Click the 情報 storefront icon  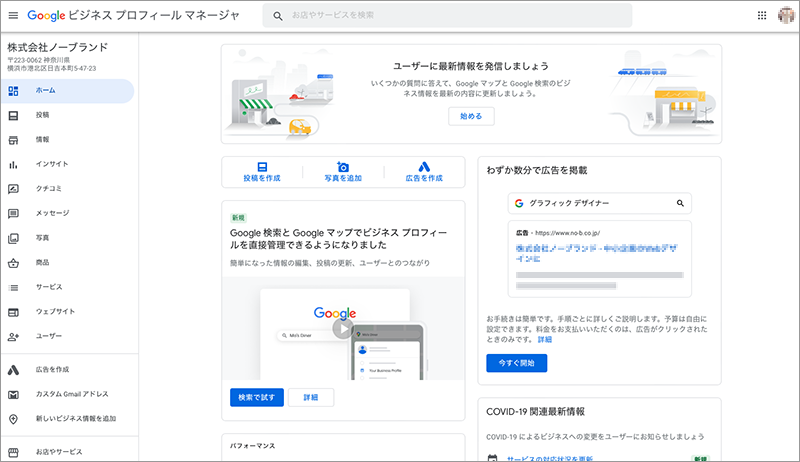pos(13,140)
